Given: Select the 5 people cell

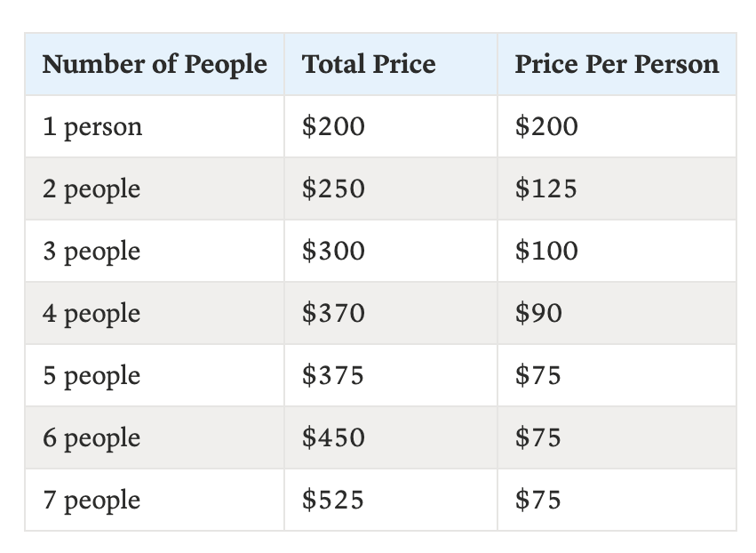Looking at the screenshot, I should click(155, 375).
